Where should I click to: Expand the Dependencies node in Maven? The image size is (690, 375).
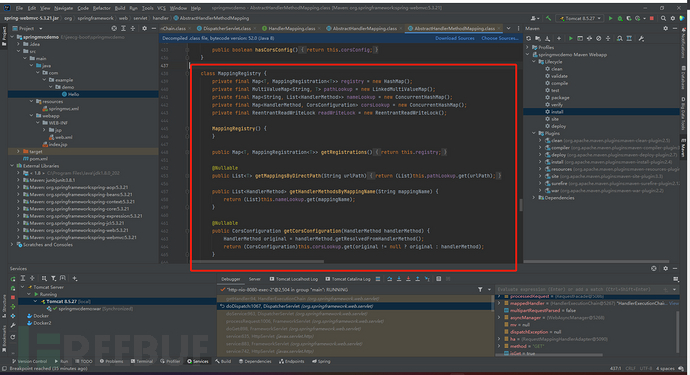pos(534,198)
